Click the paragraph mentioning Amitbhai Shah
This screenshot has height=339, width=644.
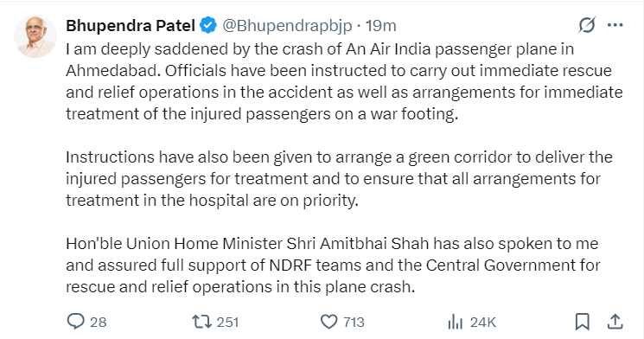pos(333,265)
